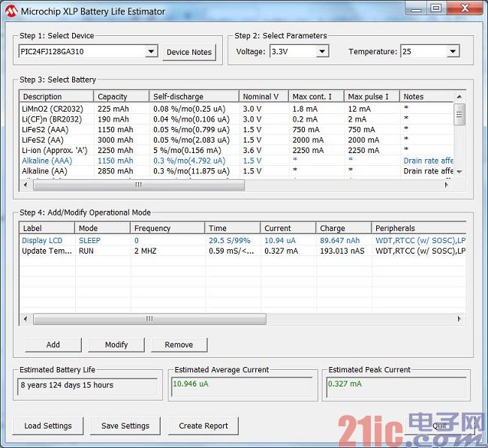The height and width of the screenshot is (448, 488).
Task: Click the modes table horizontal scrollbar thumb
Action: pos(149,319)
